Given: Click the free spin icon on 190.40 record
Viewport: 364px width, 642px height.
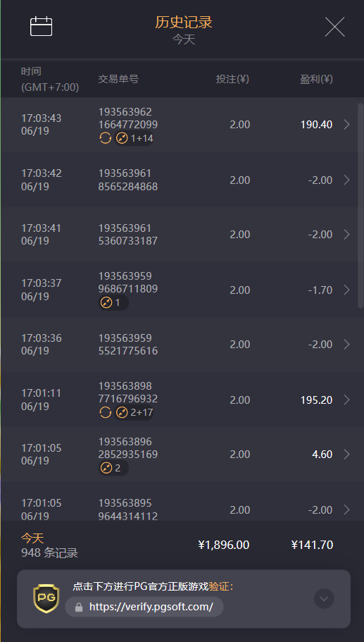Looking at the screenshot, I should [x=106, y=138].
